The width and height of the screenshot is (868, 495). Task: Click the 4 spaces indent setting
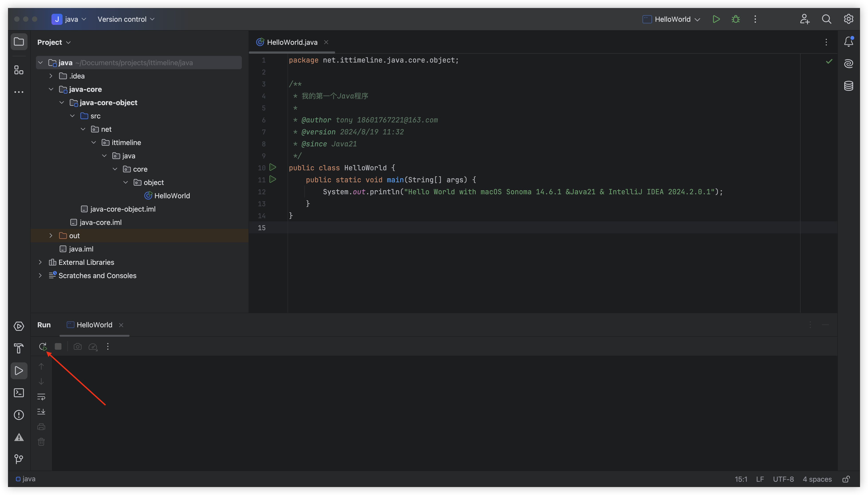click(817, 479)
